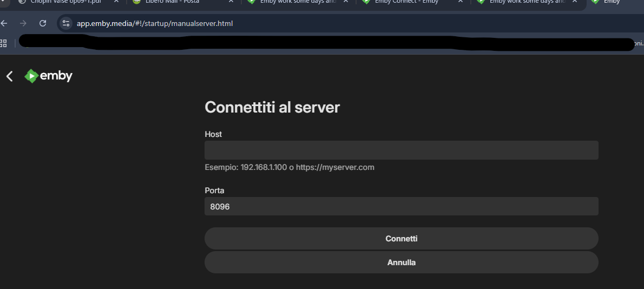The width and height of the screenshot is (644, 289).
Task: Focus the Host input field
Action: 401,150
